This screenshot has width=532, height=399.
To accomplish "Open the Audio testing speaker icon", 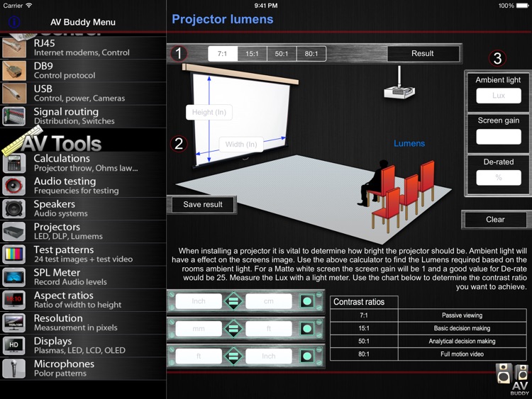I will click(x=14, y=186).
